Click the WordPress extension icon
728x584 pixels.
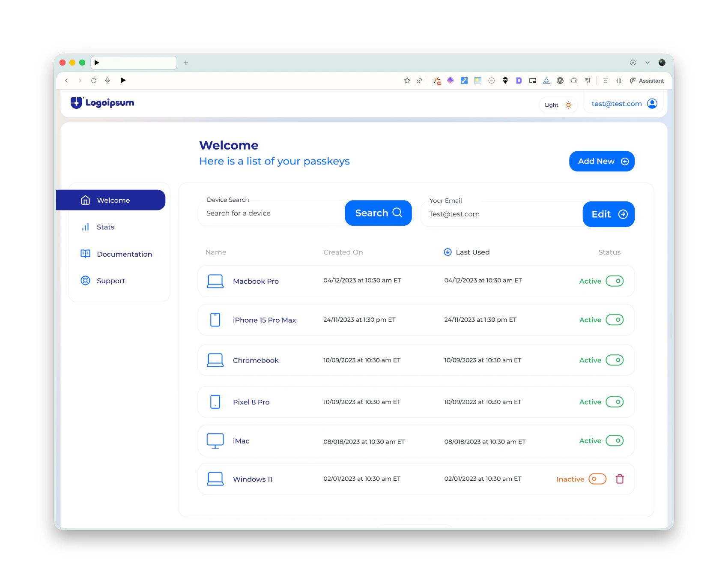click(x=560, y=81)
